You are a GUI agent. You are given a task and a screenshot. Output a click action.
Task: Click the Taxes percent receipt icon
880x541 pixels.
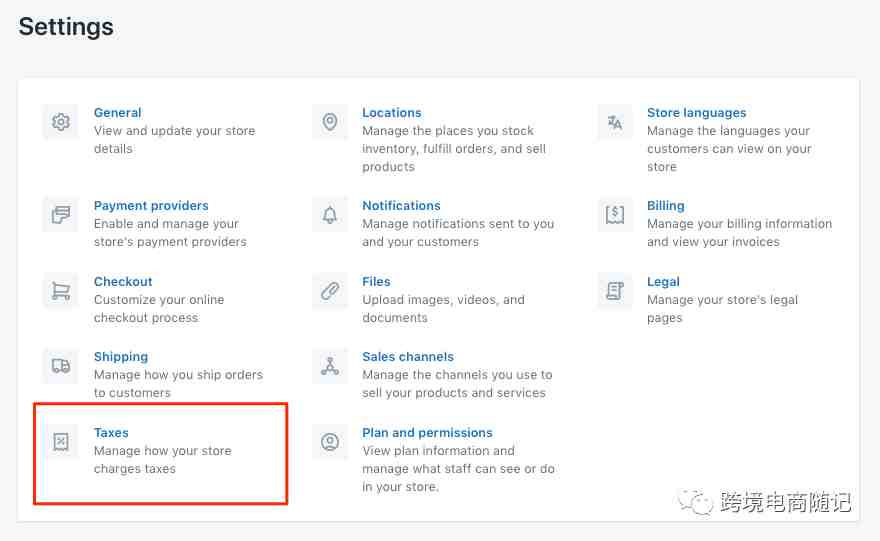(61, 442)
